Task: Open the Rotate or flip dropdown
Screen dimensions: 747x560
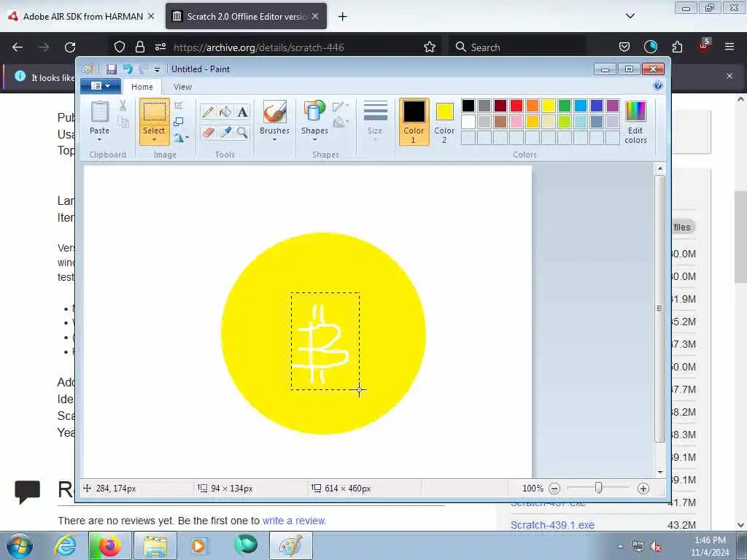Action: click(x=181, y=138)
